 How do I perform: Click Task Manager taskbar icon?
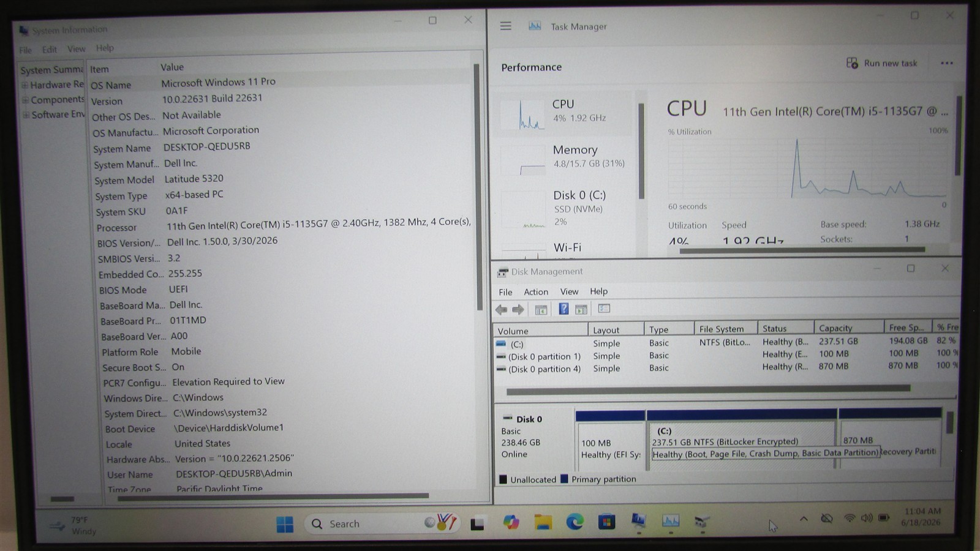[671, 520]
